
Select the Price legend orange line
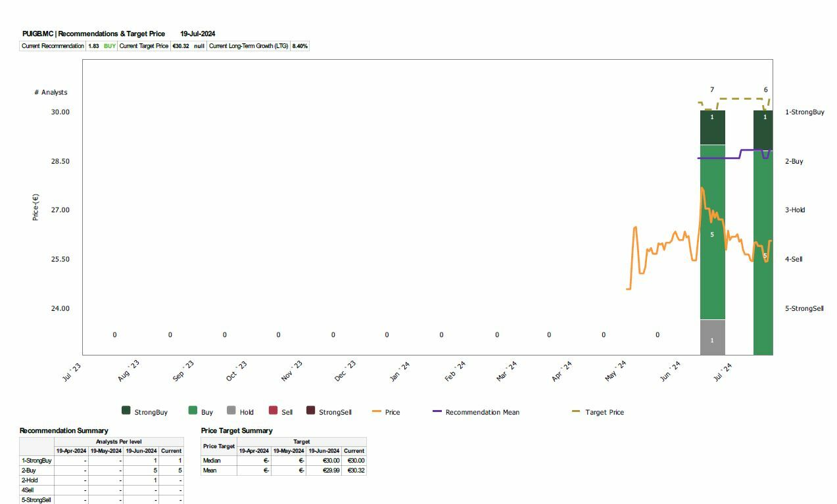[377, 412]
